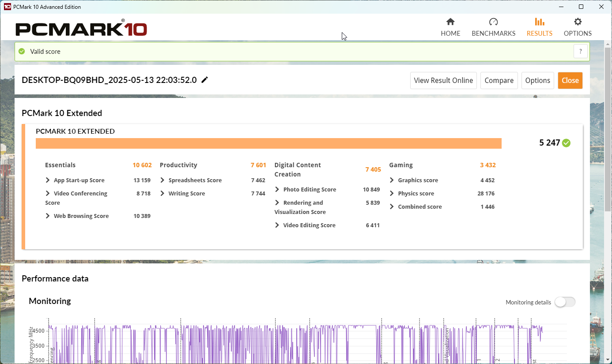
Task: Expand the Photo Editing Score row
Action: (277, 189)
